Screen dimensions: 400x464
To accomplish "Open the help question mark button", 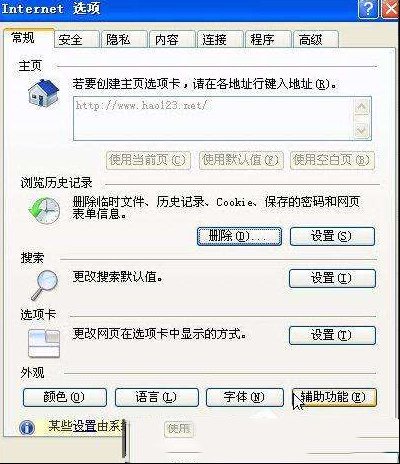I will (x=368, y=9).
